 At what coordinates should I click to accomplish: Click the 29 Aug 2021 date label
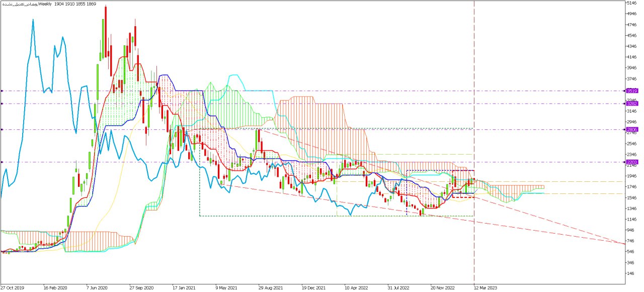269,288
